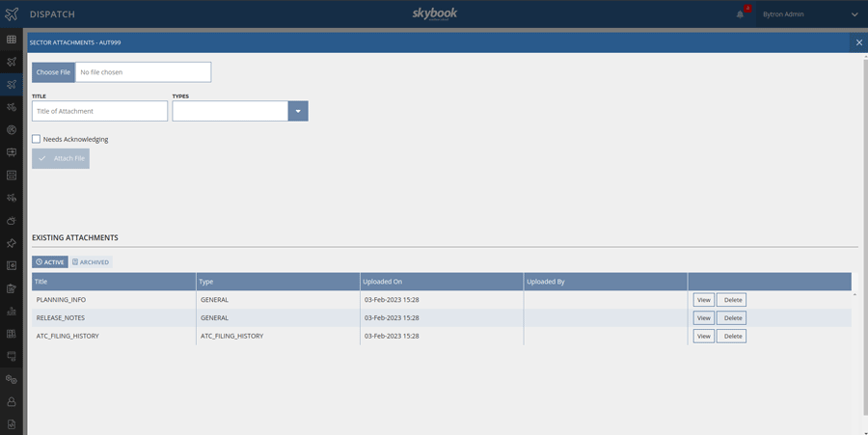Close the Sector Attachments dialog
The image size is (868, 435).
[x=859, y=42]
